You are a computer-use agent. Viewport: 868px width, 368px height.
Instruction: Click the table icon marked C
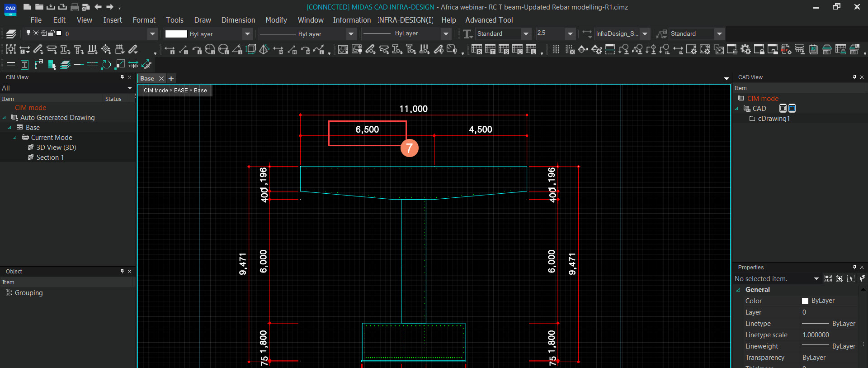[x=517, y=49]
